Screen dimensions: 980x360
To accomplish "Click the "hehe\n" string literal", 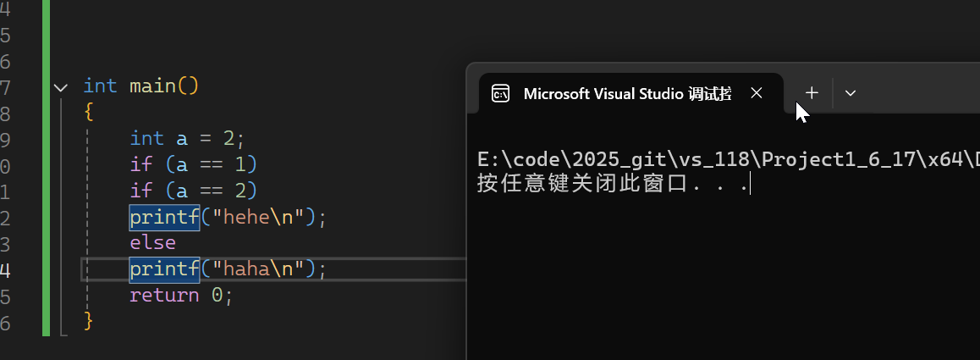I will click(x=258, y=217).
